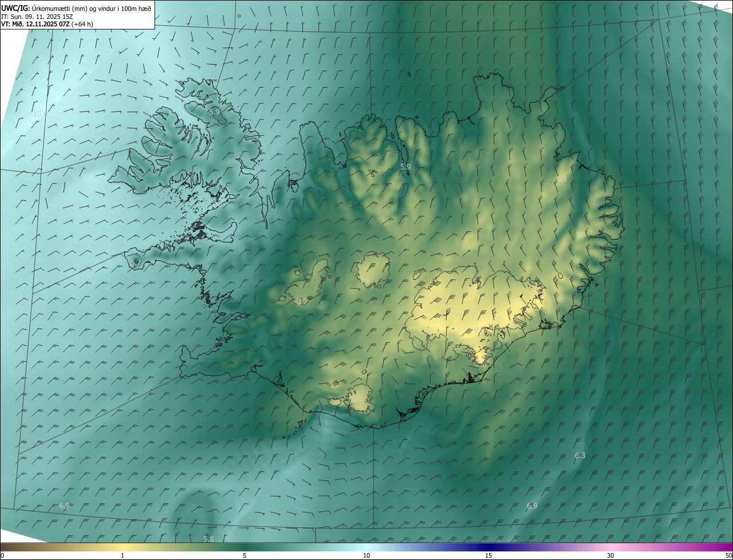
Task: Click the "5.8" value near the bottom edge
Action: (208, 539)
